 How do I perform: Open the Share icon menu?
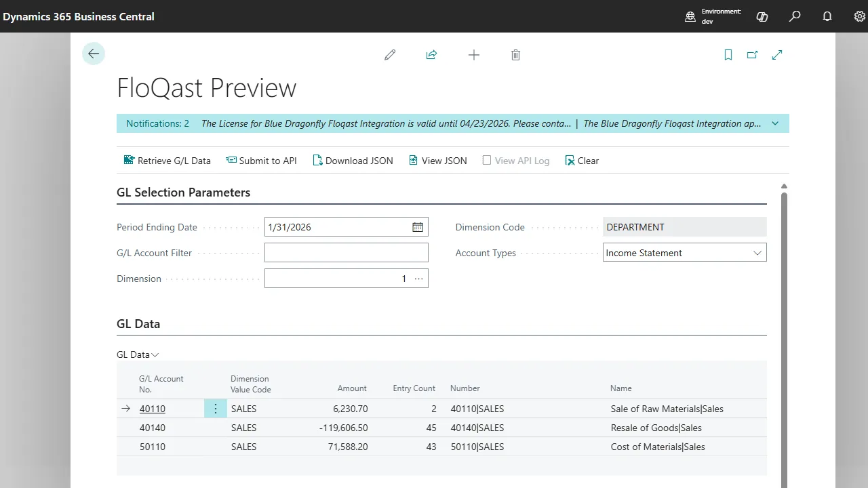431,55
